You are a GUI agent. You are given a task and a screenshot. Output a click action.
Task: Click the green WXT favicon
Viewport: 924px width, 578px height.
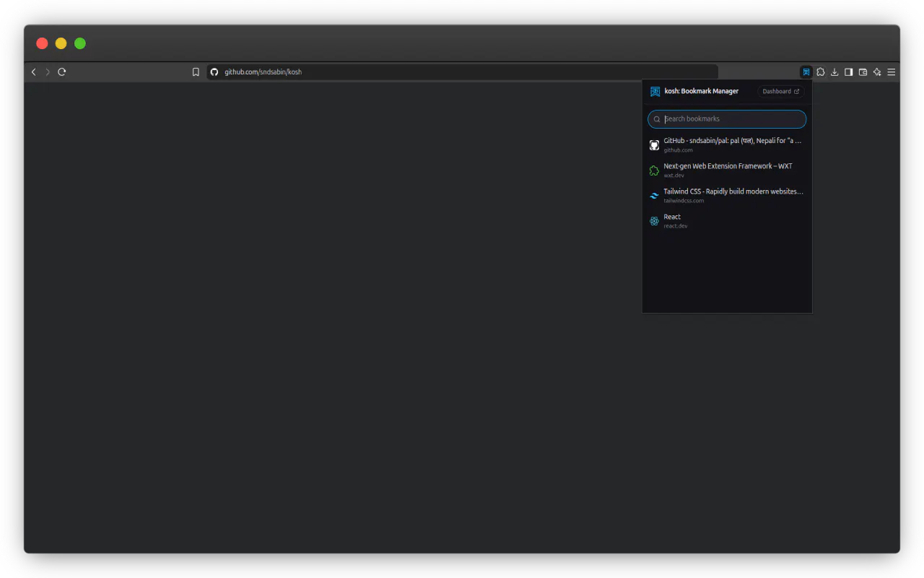pyautogui.click(x=654, y=171)
